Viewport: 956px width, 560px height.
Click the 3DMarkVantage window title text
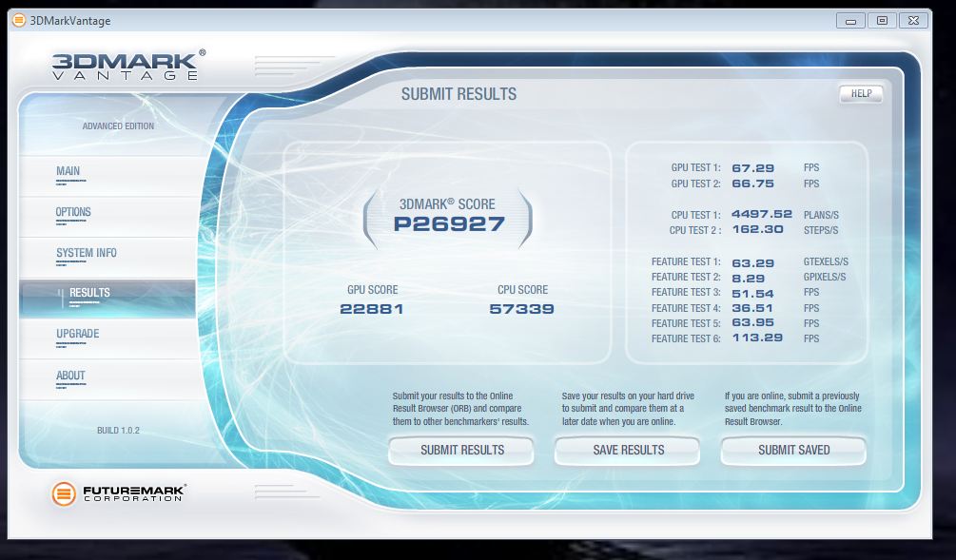tap(70, 21)
